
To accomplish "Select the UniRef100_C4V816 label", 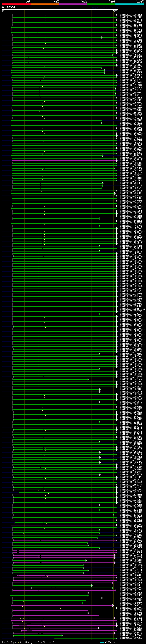I will 131,605.
